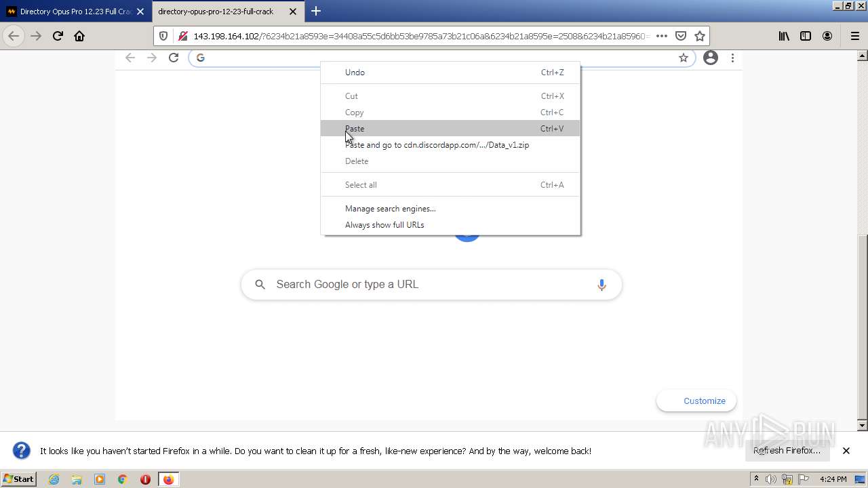
Task: Click the Firefox URL address field
Action: coord(420,36)
